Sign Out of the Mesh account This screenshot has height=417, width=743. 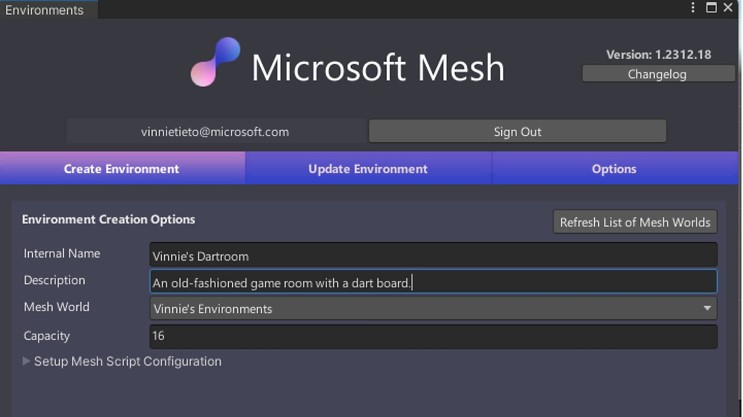[x=517, y=132]
